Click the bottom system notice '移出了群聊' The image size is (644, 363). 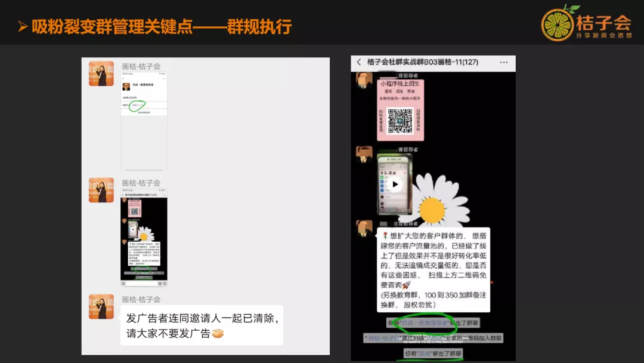click(433, 353)
